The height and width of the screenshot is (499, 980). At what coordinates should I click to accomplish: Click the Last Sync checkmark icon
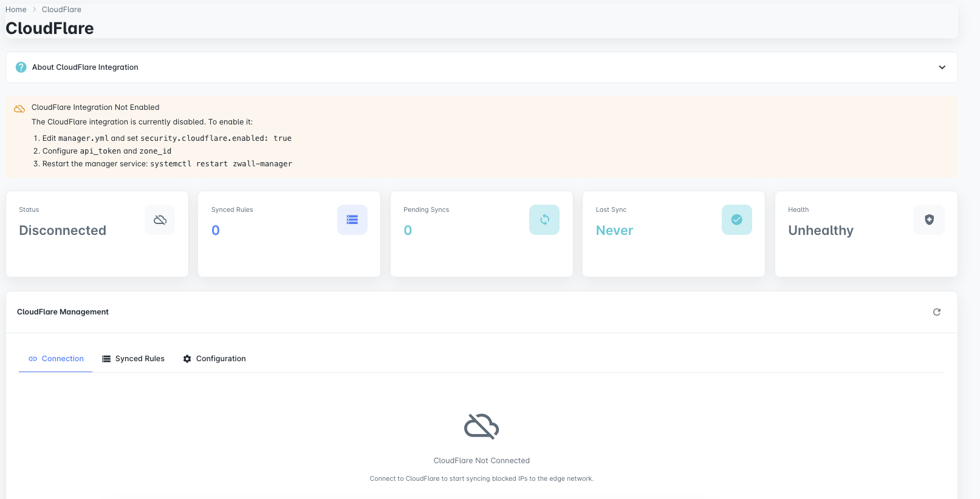pyautogui.click(x=737, y=220)
